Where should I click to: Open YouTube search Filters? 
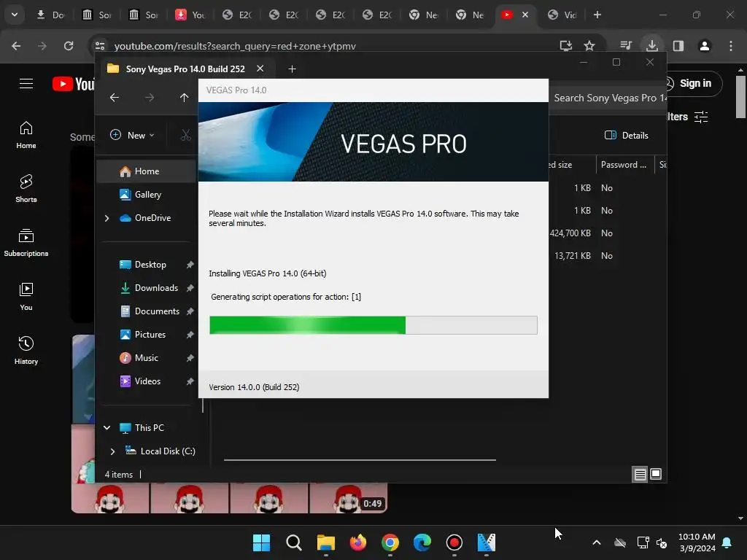coord(689,117)
